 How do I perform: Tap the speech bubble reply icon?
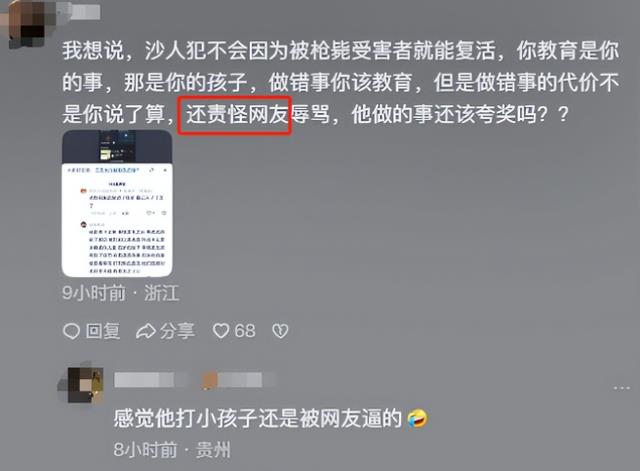tap(71, 331)
